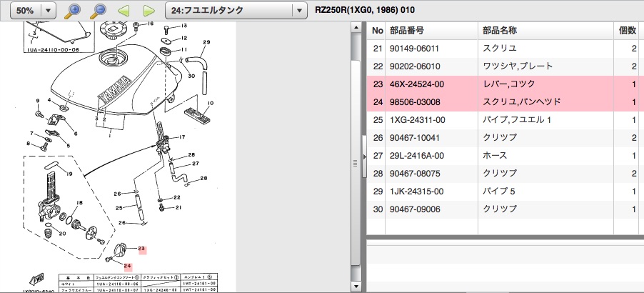Image resolution: width=644 pixels, height=293 pixels.
Task: Click the zoom in magnifier icon
Action: [x=72, y=11]
